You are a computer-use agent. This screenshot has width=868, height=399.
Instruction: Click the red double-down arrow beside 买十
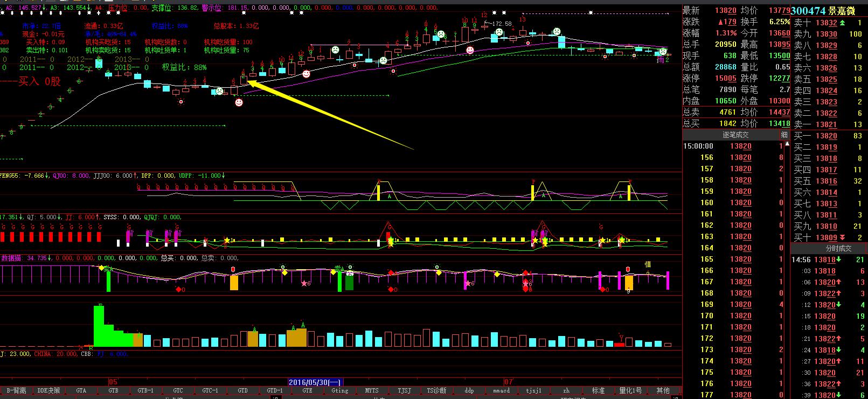click(x=842, y=237)
